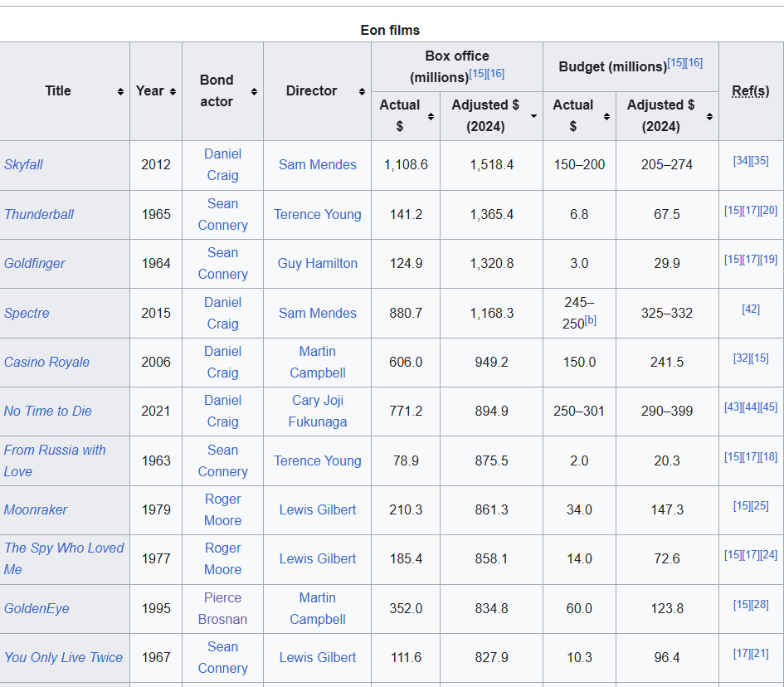Sort table by Title column arrows
Viewport: 784px width, 687px height.
coord(120,91)
